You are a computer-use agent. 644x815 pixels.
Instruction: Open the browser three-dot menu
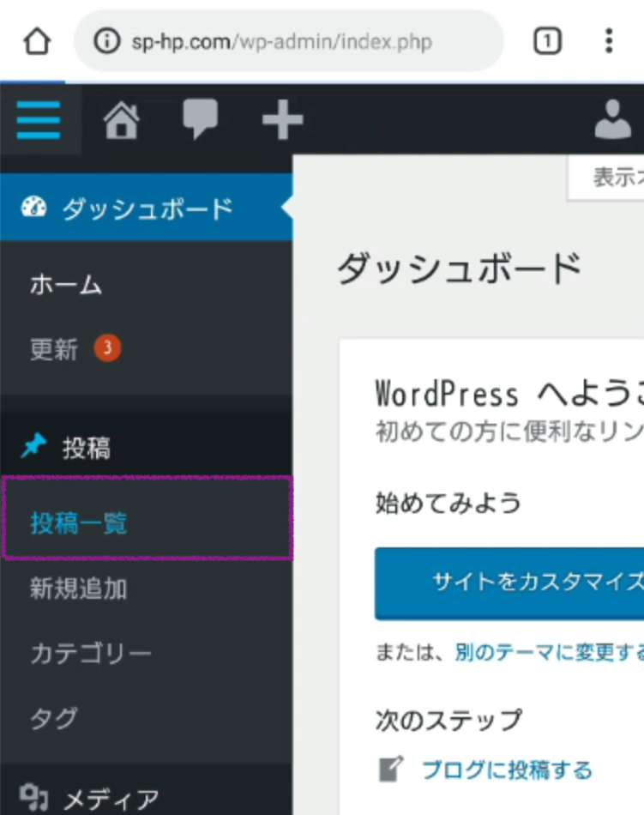coord(608,41)
